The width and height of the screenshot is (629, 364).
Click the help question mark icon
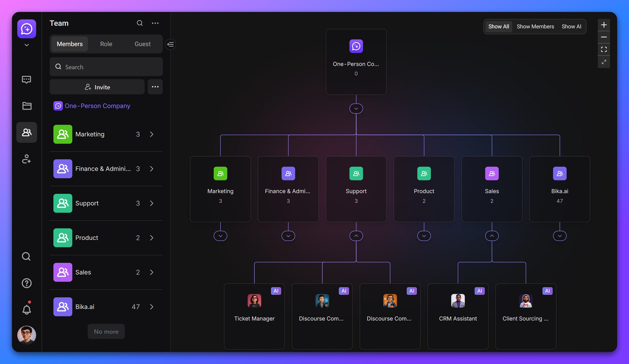point(27,283)
